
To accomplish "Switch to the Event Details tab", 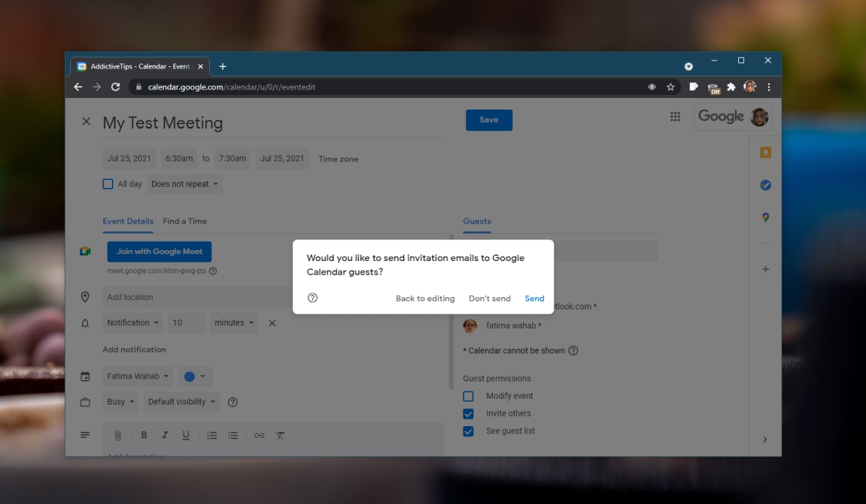I will (x=128, y=221).
